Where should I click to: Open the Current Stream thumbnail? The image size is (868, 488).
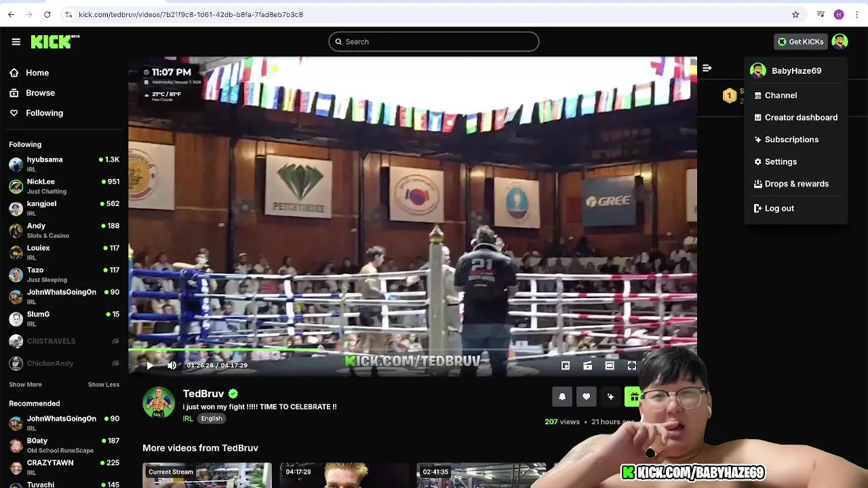(x=207, y=475)
